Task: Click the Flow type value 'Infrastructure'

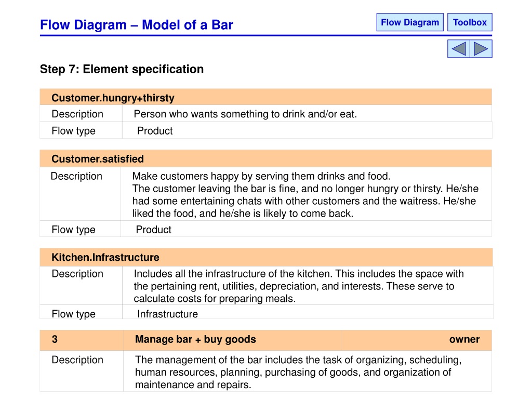Action: tap(167, 314)
